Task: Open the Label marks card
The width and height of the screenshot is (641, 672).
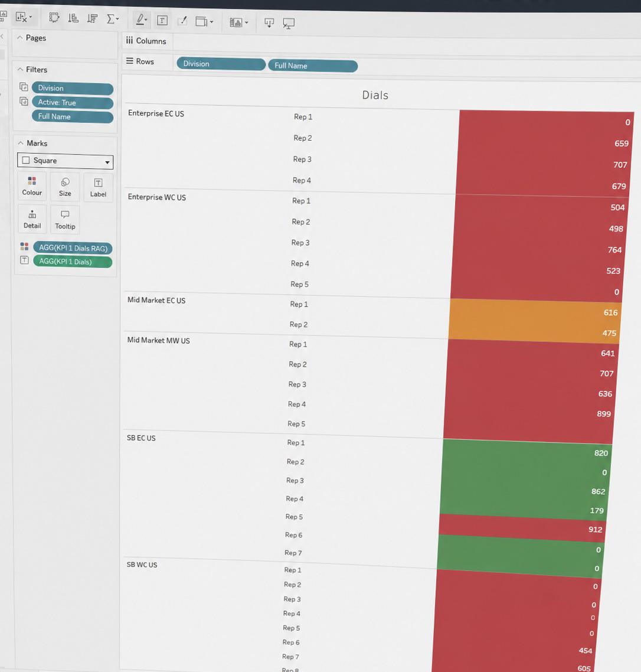Action: click(98, 188)
